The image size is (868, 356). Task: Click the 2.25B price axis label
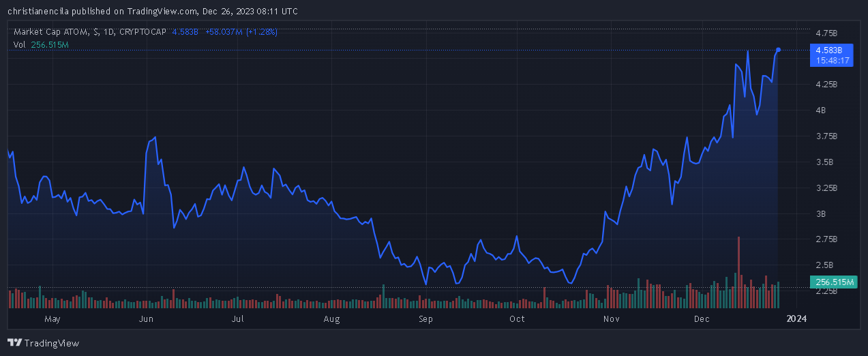tap(826, 291)
